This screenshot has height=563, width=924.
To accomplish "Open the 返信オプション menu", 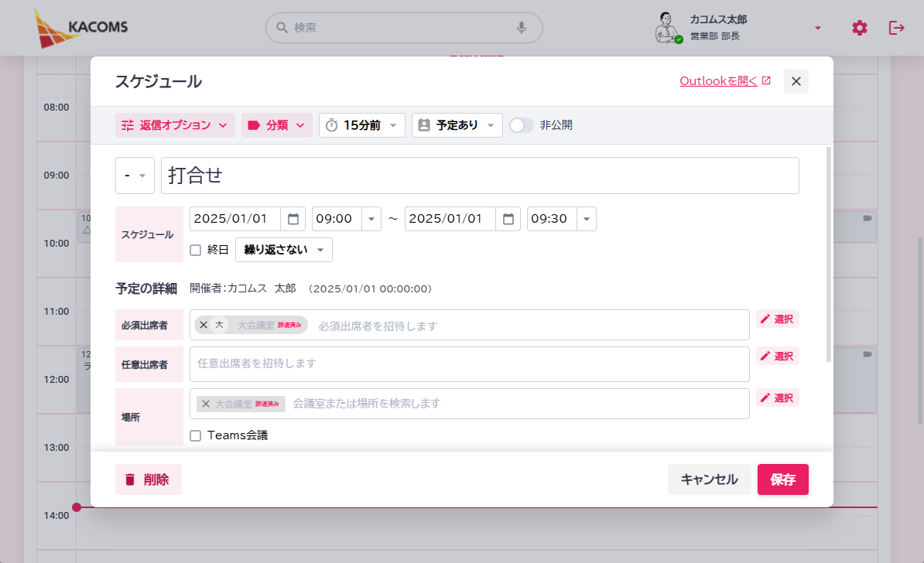I will [x=175, y=125].
